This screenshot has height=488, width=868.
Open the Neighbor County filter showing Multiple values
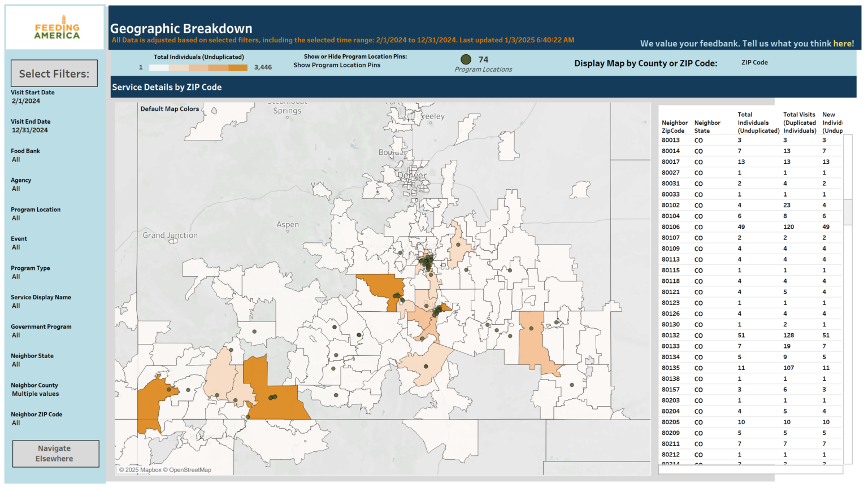click(x=34, y=394)
